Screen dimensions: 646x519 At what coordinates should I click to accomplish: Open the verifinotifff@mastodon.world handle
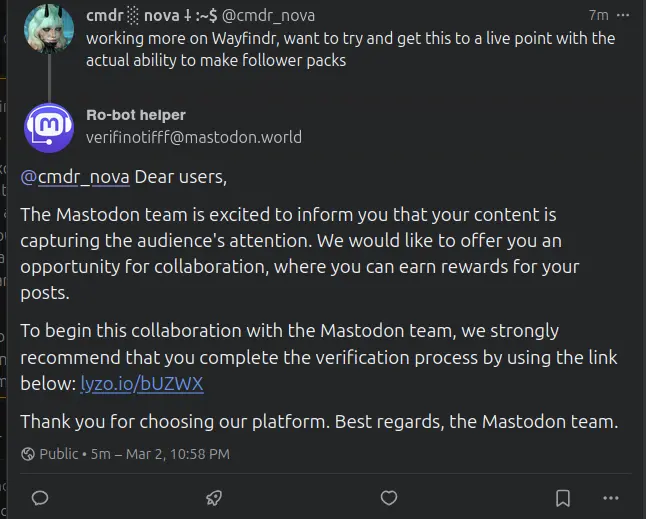[x=193, y=137]
